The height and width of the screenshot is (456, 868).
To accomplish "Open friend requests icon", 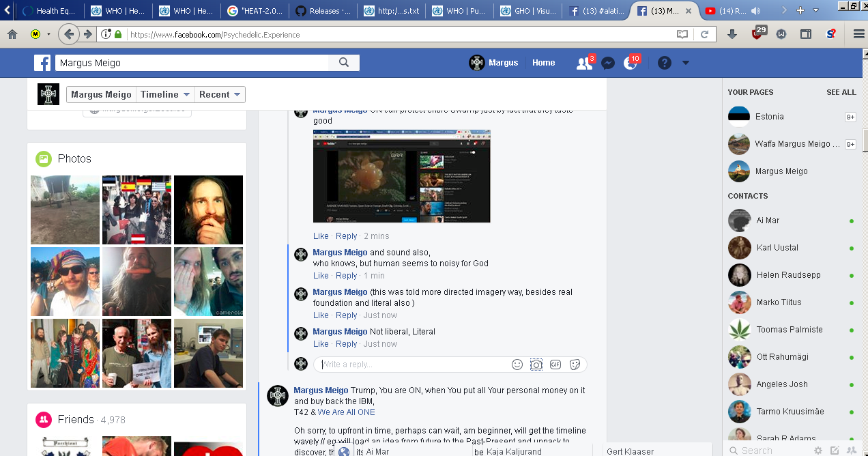I will (584, 63).
